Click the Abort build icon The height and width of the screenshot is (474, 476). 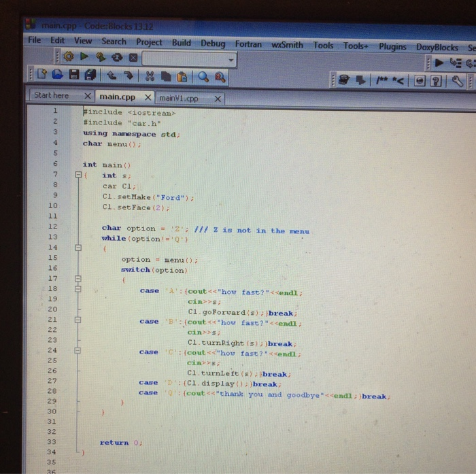[x=133, y=57]
